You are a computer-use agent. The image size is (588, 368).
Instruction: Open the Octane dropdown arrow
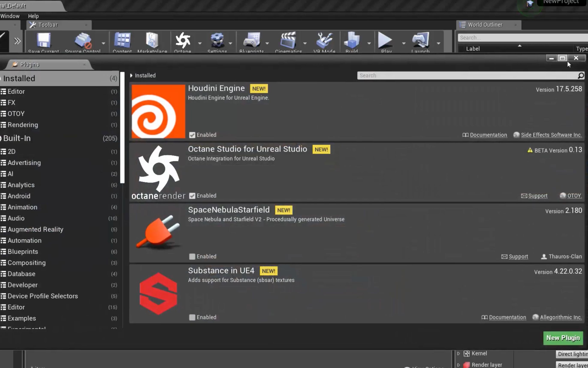(200, 43)
